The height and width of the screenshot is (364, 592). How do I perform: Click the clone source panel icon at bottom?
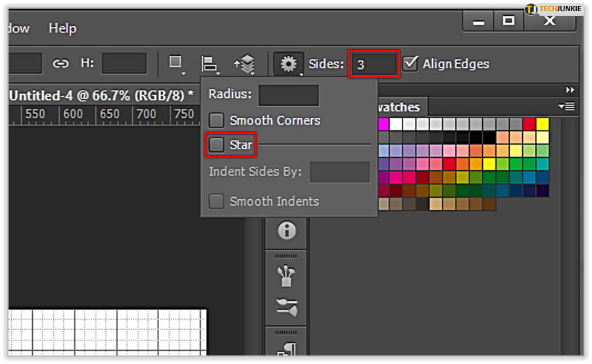point(287,348)
